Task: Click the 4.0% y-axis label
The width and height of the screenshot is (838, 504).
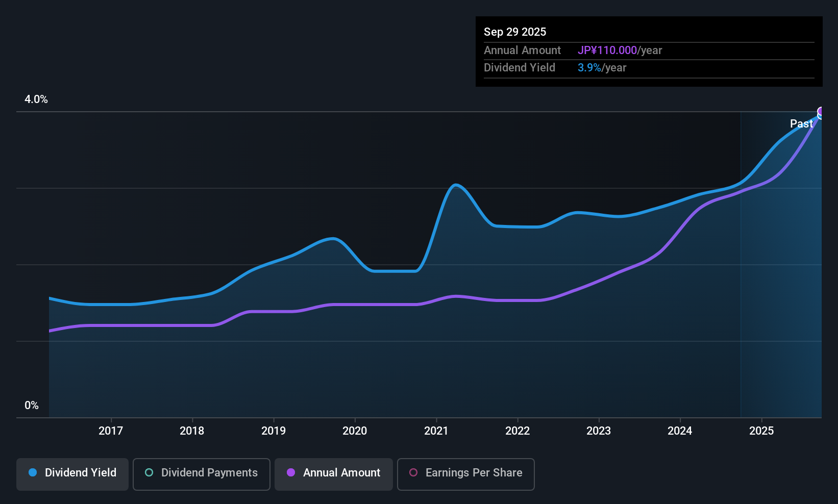Action: coord(36,99)
